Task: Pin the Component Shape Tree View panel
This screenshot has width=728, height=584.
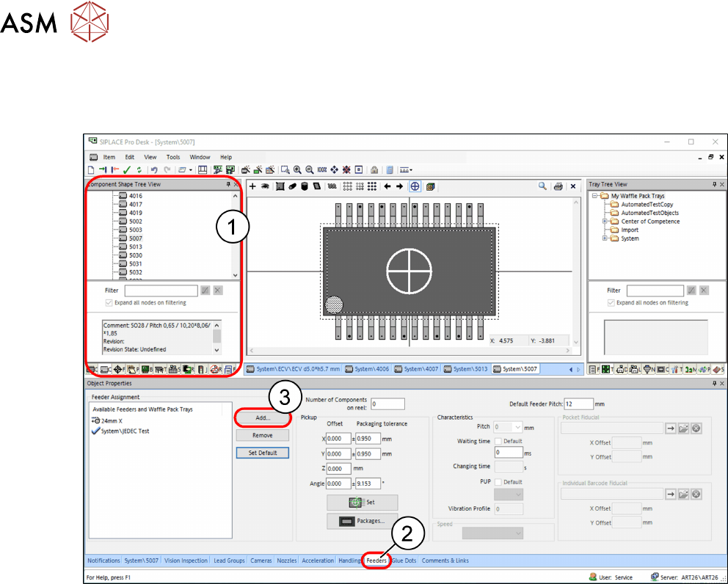Action: (x=228, y=184)
